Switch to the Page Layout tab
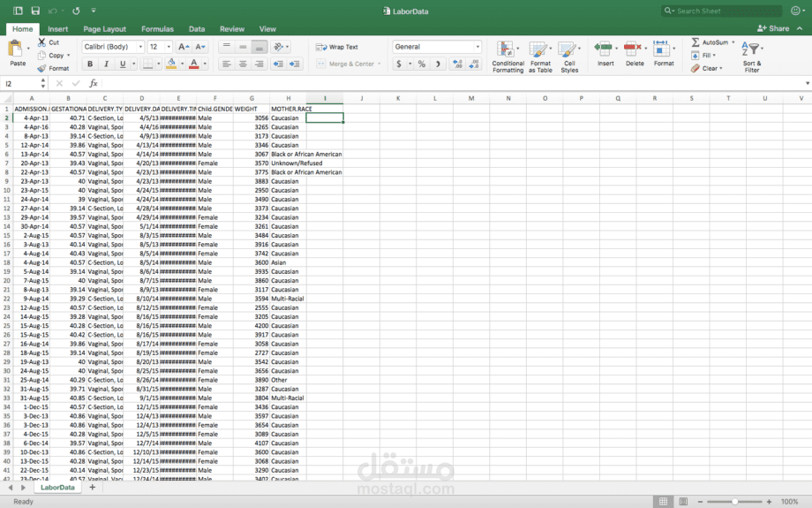Image resolution: width=812 pixels, height=508 pixels. click(x=105, y=29)
